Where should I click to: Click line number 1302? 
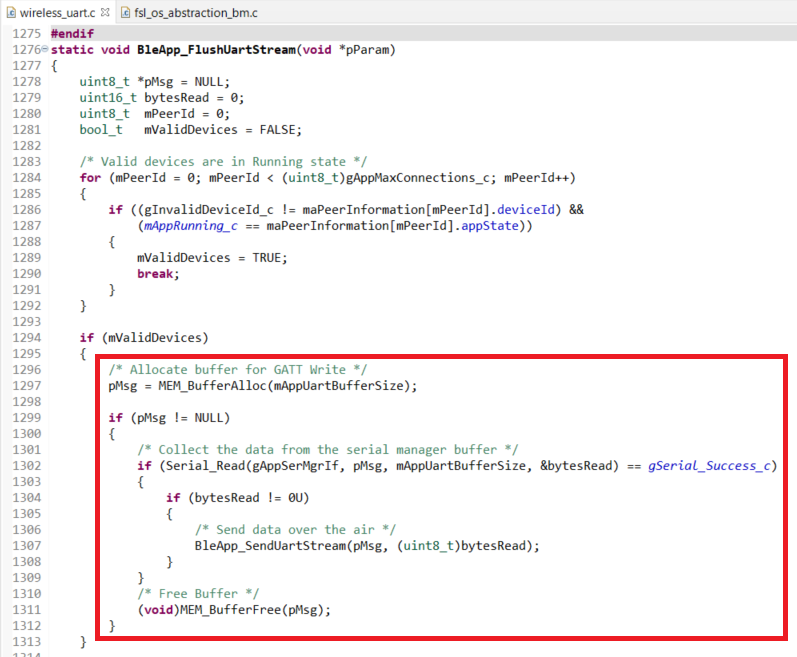point(26,466)
